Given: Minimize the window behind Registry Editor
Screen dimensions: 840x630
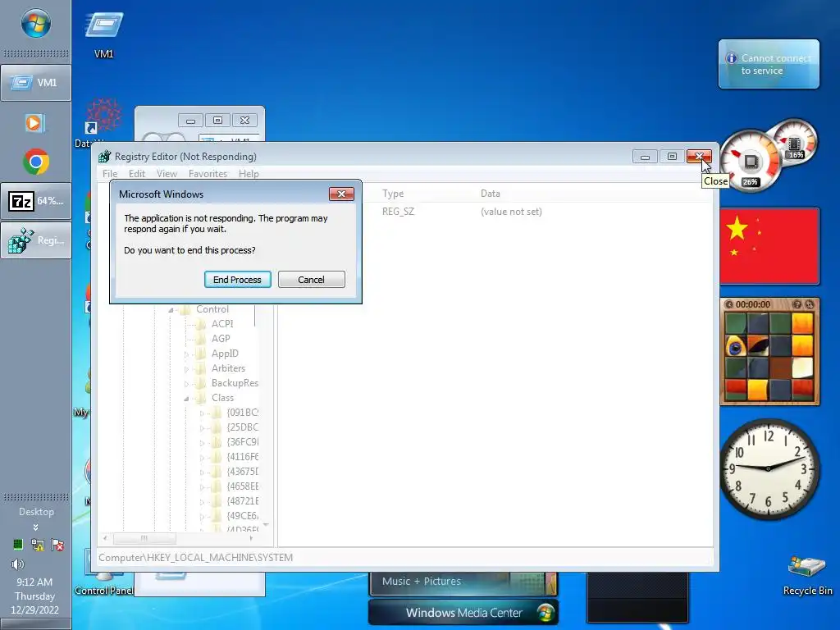Looking at the screenshot, I should point(190,121).
